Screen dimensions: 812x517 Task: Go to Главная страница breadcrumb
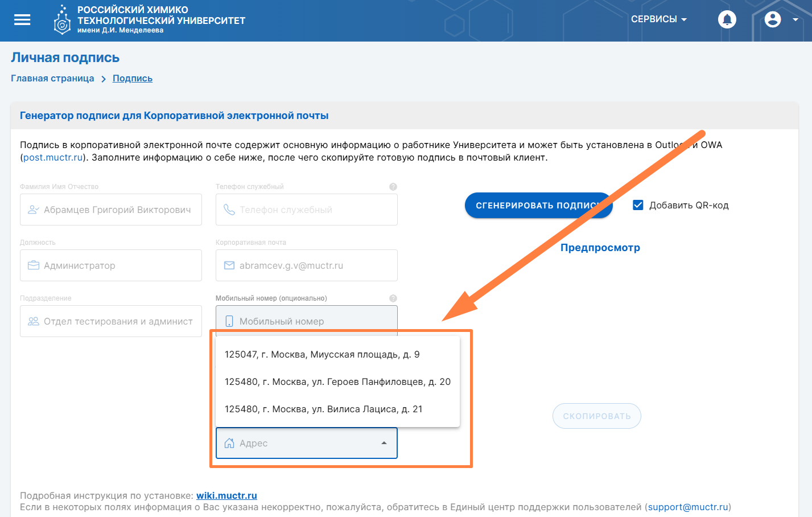tap(52, 79)
